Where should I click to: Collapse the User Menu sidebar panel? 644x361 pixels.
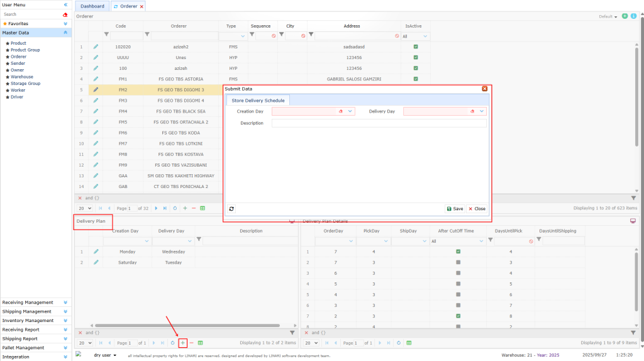coord(65,4)
